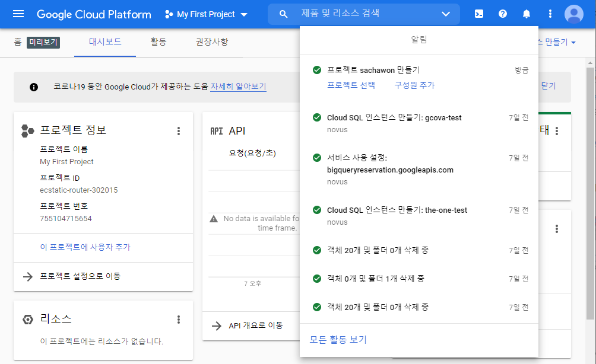Open the user account avatar

pyautogui.click(x=574, y=14)
